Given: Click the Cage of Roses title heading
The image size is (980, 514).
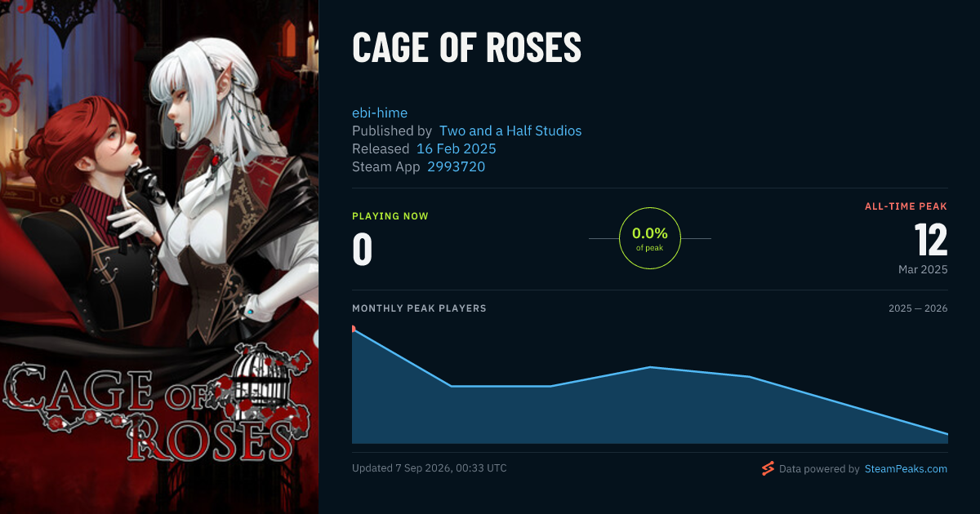Looking at the screenshot, I should 466,48.
